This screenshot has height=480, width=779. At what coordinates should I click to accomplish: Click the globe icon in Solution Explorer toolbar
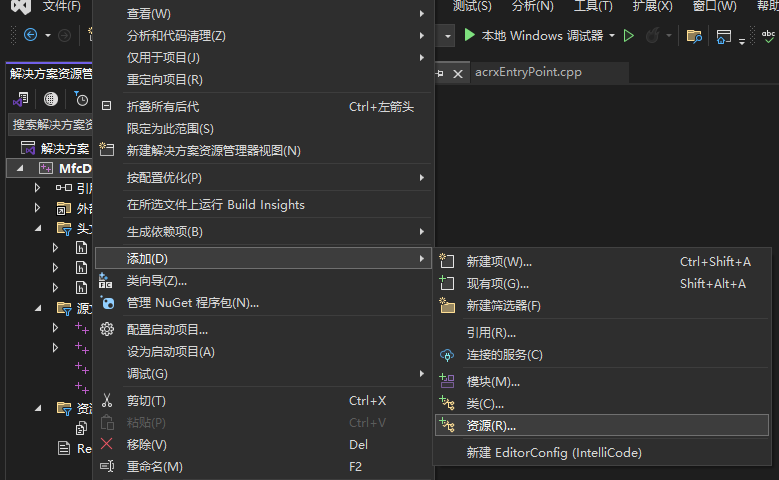point(51,99)
